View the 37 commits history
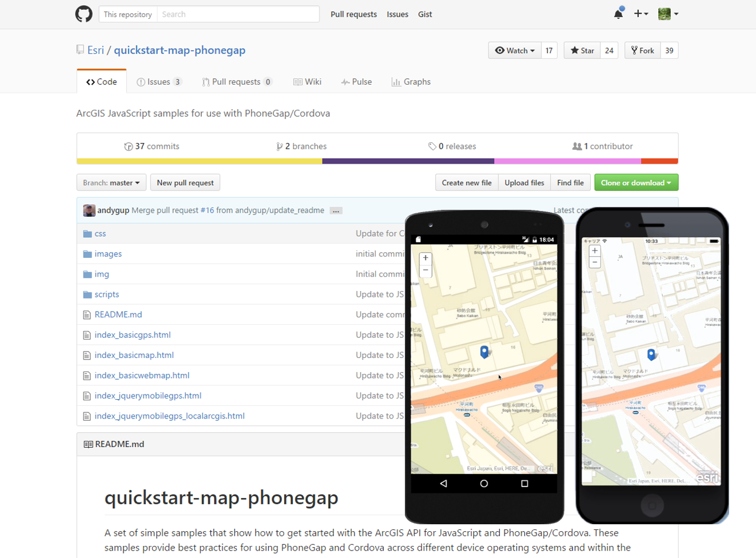Viewport: 756px width, 558px height. tap(152, 146)
